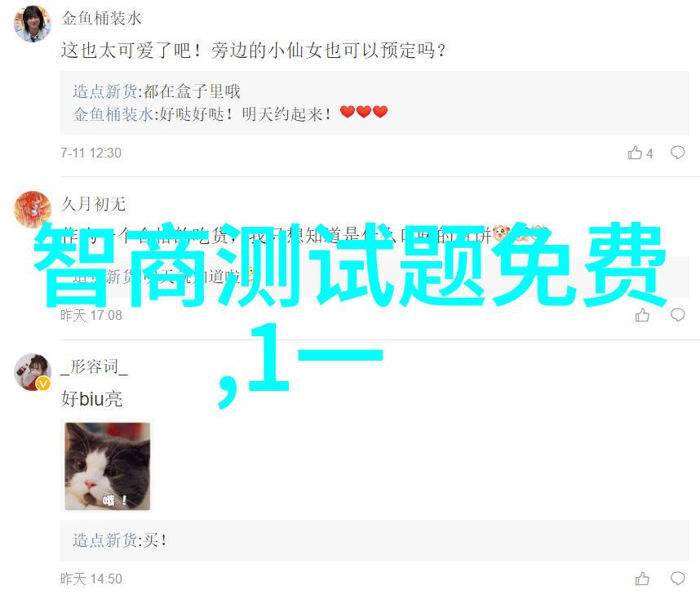Open _形容词_'s verified profile avatar
The width and height of the screenshot is (700, 599).
[32, 372]
